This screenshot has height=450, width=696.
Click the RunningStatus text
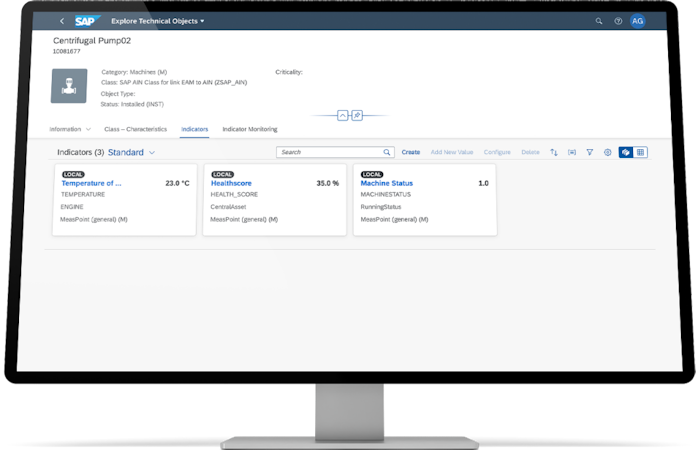pyautogui.click(x=381, y=207)
